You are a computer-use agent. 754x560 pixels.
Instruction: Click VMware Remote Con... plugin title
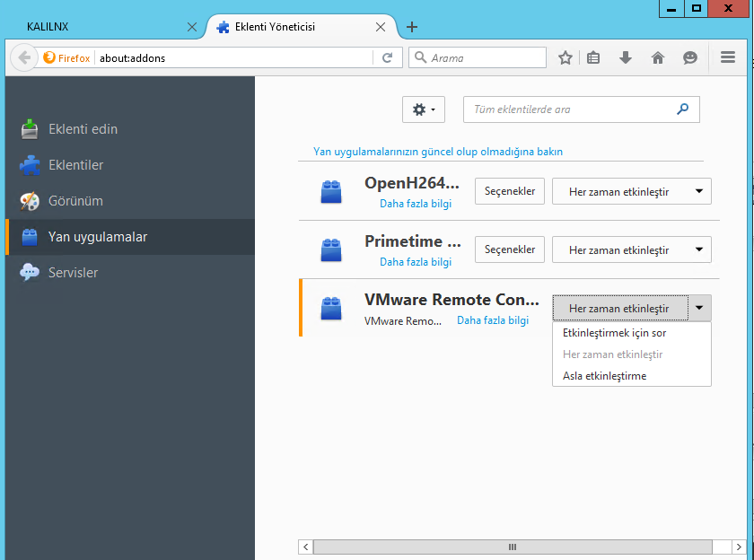452,300
